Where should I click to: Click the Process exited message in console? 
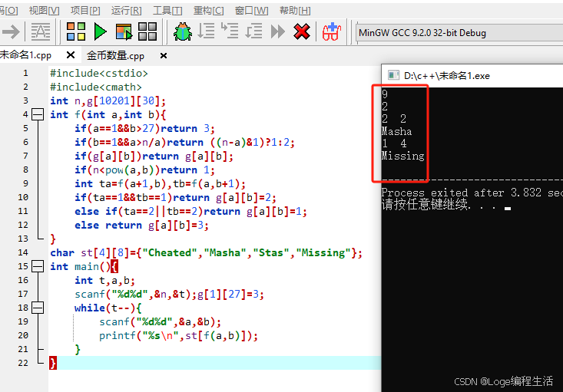click(x=472, y=193)
